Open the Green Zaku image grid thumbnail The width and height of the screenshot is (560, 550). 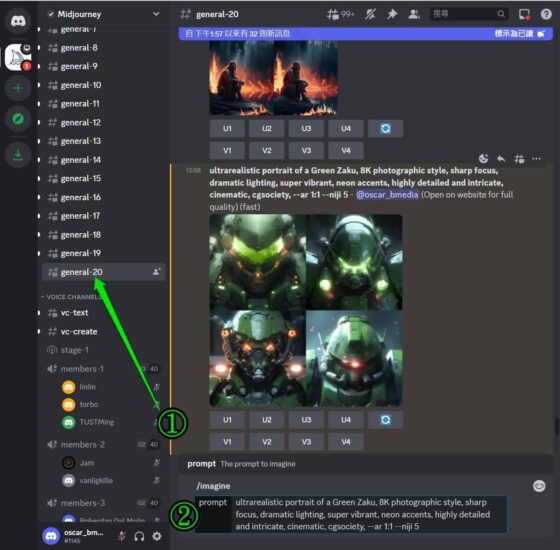coord(306,310)
